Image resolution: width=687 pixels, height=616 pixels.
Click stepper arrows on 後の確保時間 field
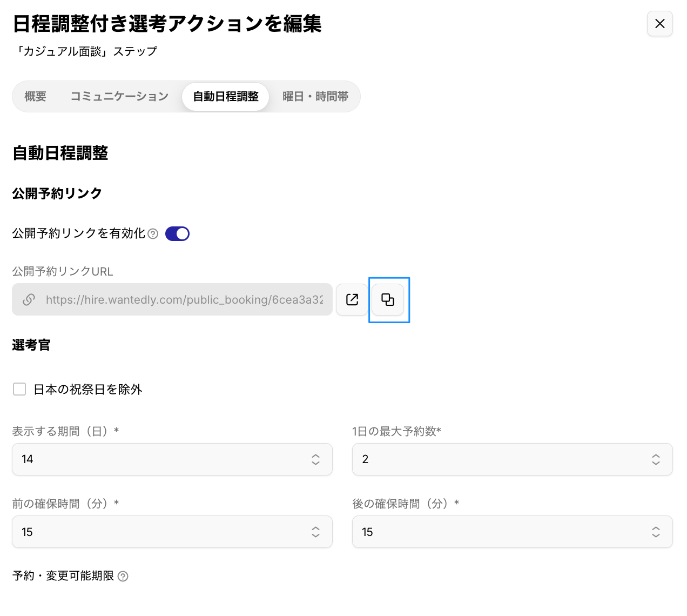pos(656,532)
